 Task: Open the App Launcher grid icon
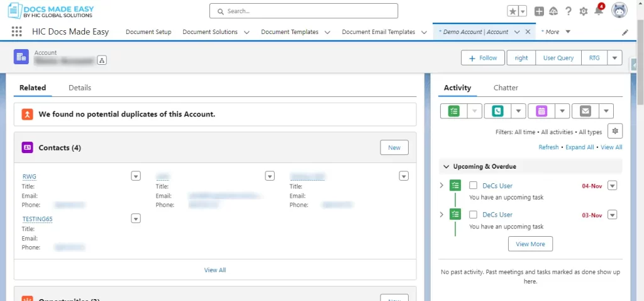(x=17, y=31)
